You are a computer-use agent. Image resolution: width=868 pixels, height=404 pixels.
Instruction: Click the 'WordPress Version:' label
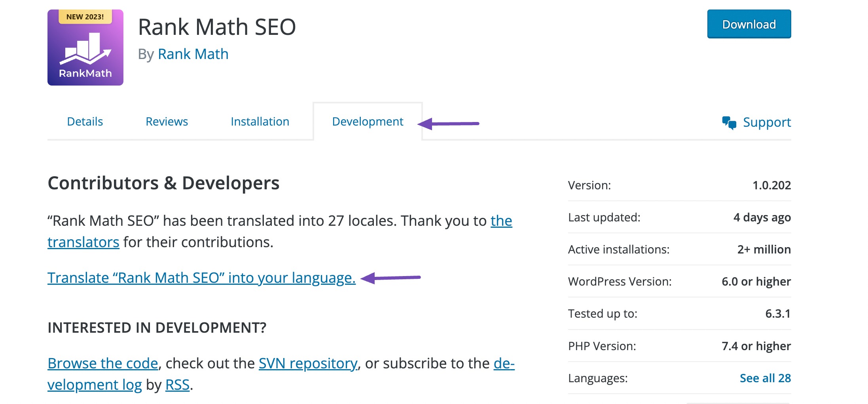click(620, 282)
